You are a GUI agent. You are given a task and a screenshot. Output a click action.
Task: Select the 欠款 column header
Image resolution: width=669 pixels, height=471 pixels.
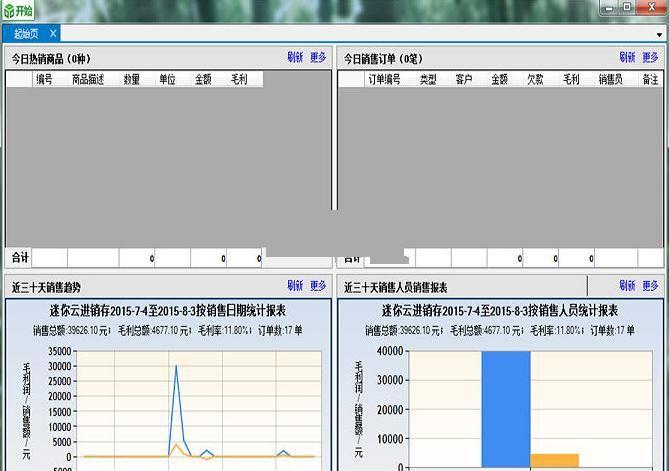point(535,79)
